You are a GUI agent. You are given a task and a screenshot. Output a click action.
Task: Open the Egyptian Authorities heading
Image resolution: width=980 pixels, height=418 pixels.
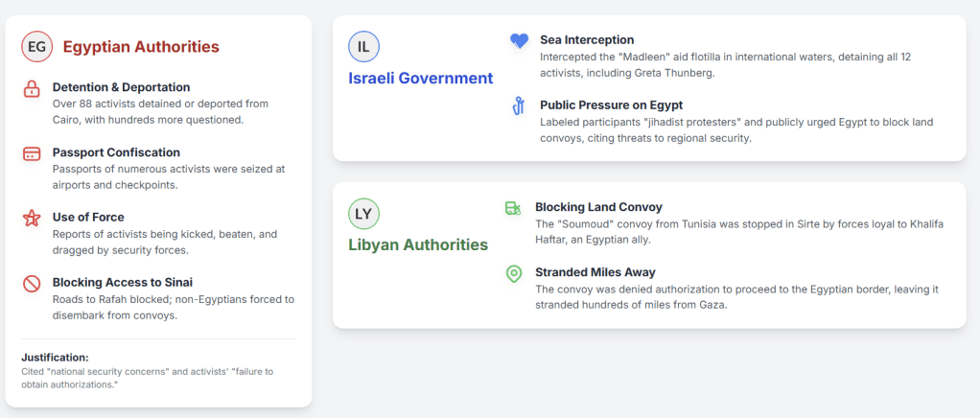141,46
